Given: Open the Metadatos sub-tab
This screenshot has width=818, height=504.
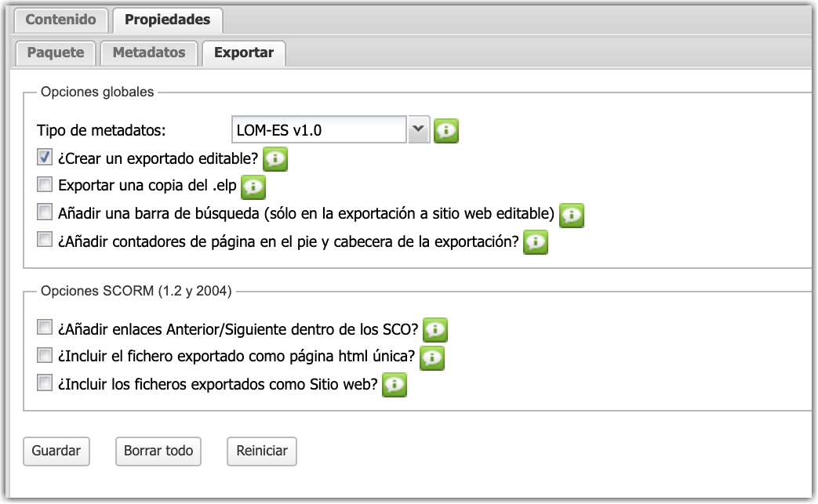Looking at the screenshot, I should click(x=149, y=53).
